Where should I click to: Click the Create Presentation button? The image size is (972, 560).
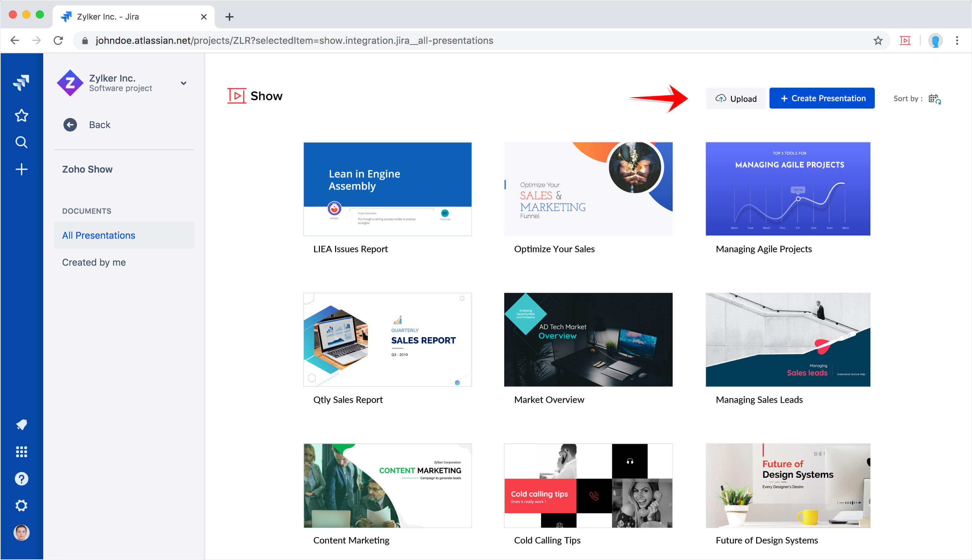point(822,98)
